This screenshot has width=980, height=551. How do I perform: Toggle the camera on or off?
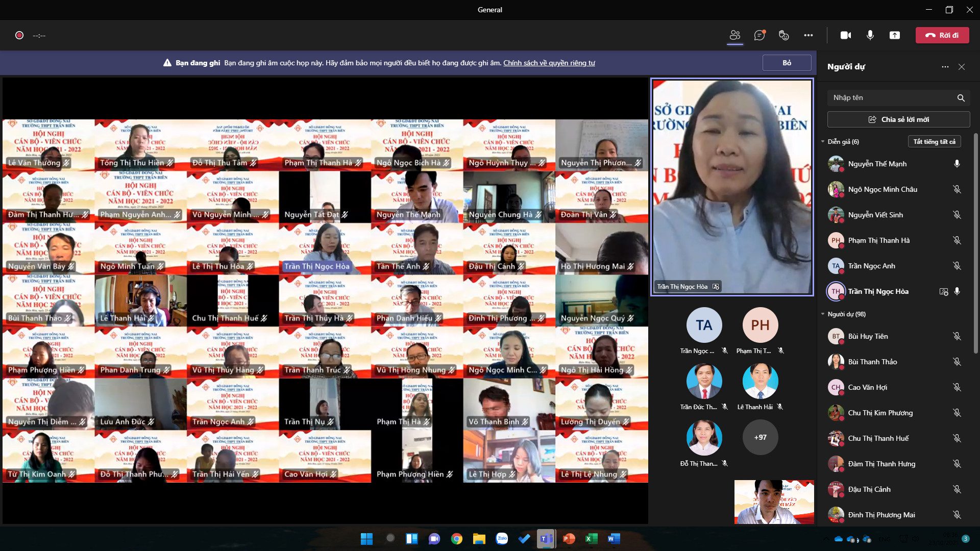pyautogui.click(x=846, y=35)
